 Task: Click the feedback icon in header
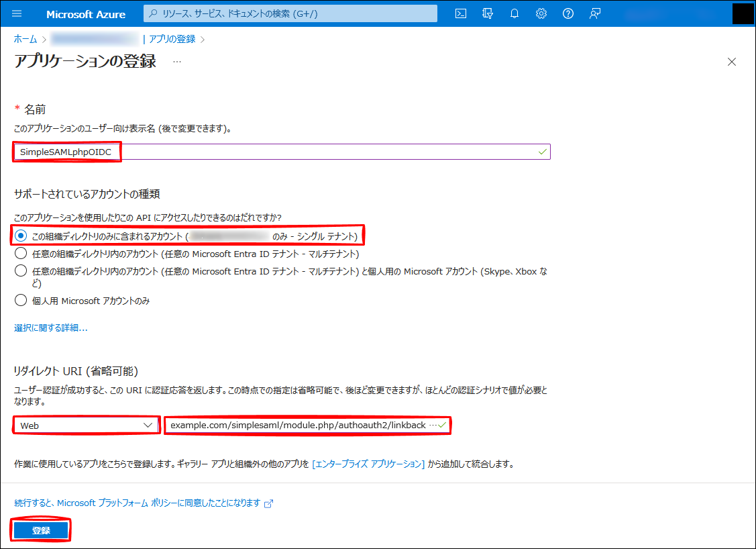[595, 14]
